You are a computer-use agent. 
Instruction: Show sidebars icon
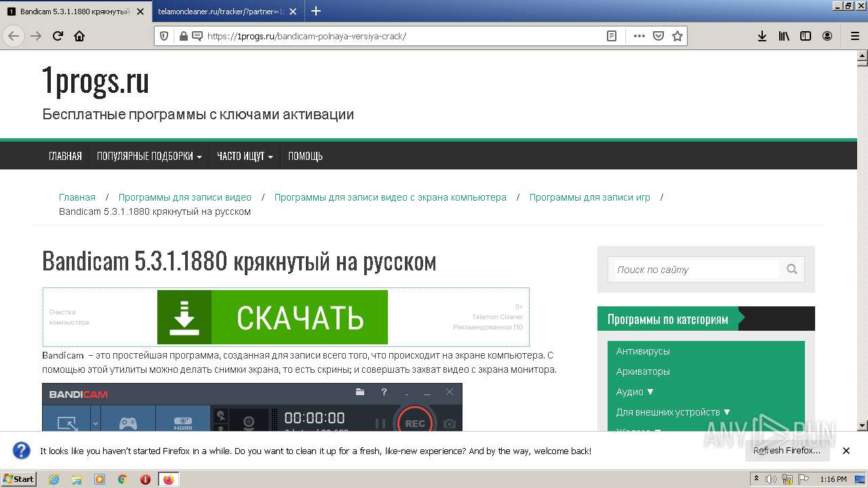click(x=806, y=37)
